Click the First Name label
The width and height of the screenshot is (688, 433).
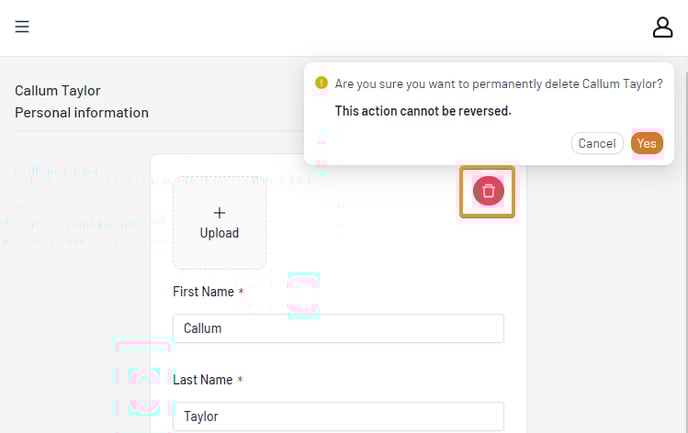203,291
